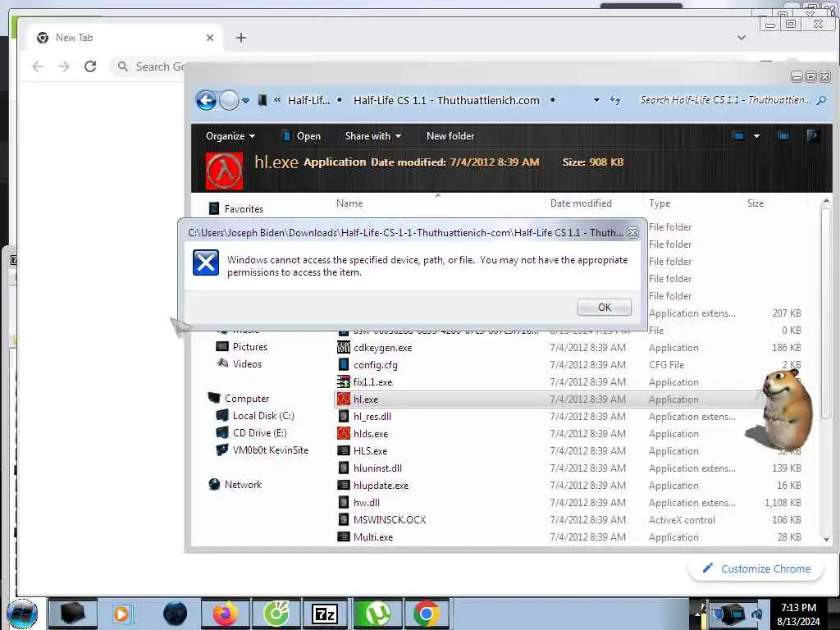Select the hluninst.dll file icon
This screenshot has width=840, height=630.
(344, 468)
